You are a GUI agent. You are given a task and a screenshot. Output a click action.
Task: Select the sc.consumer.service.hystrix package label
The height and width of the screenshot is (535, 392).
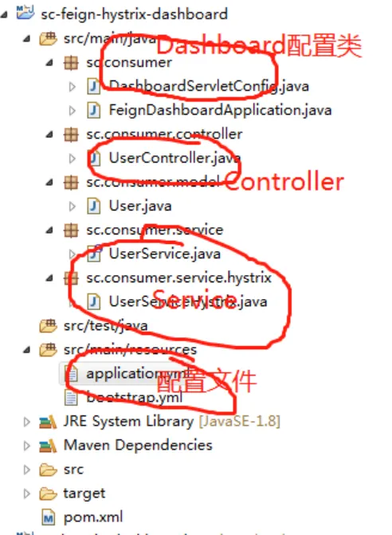[x=179, y=278]
